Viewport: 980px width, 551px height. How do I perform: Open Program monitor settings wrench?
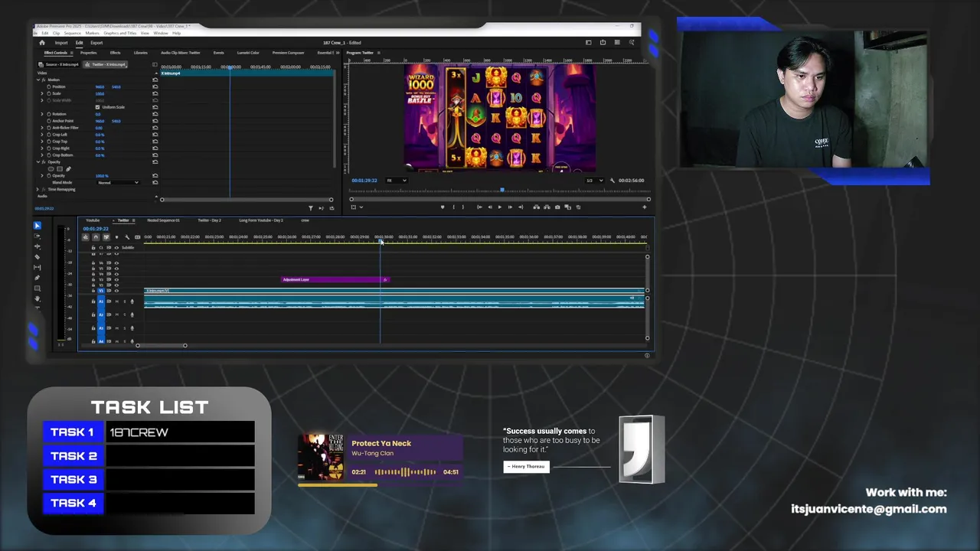click(x=612, y=181)
